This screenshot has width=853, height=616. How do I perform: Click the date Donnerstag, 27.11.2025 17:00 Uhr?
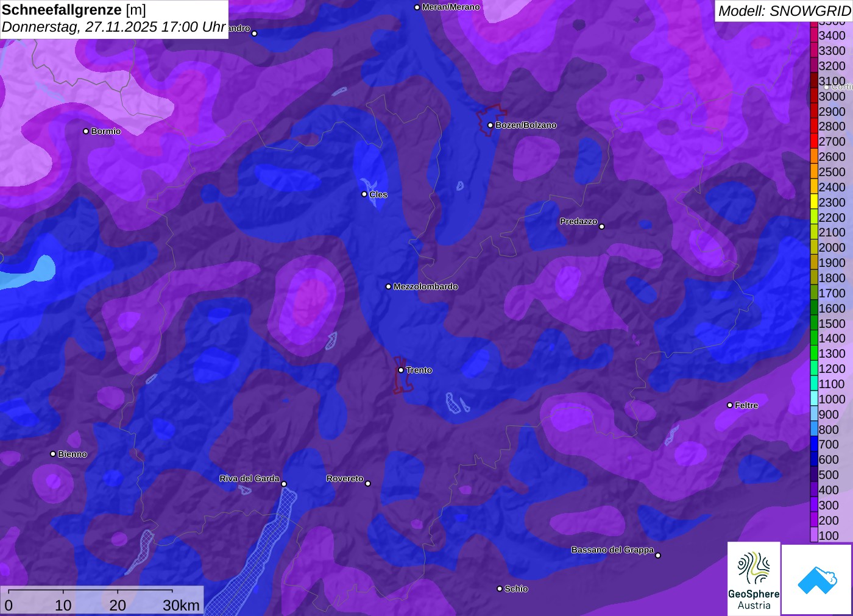(x=113, y=27)
